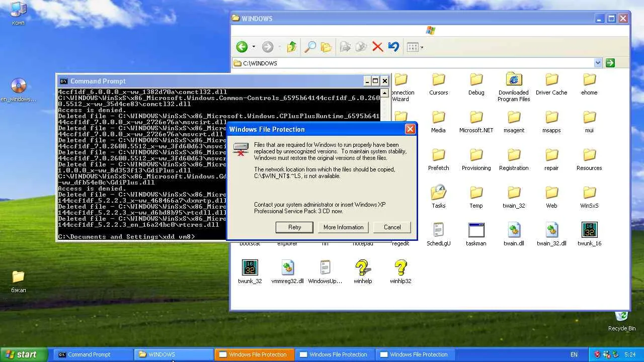This screenshot has width=644, height=362.
Task: Cancel the Windows File Protection dialog
Action: pos(392,227)
